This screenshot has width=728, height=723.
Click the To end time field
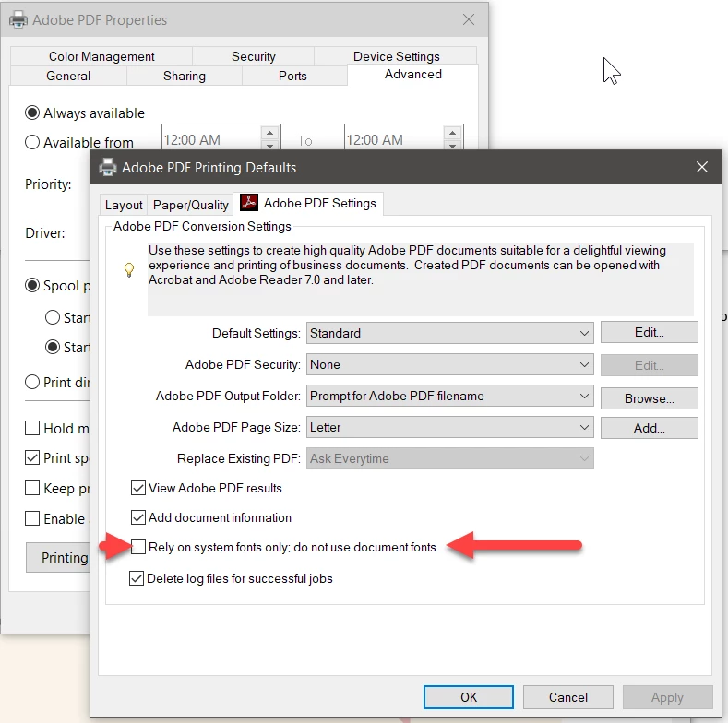pyautogui.click(x=395, y=139)
